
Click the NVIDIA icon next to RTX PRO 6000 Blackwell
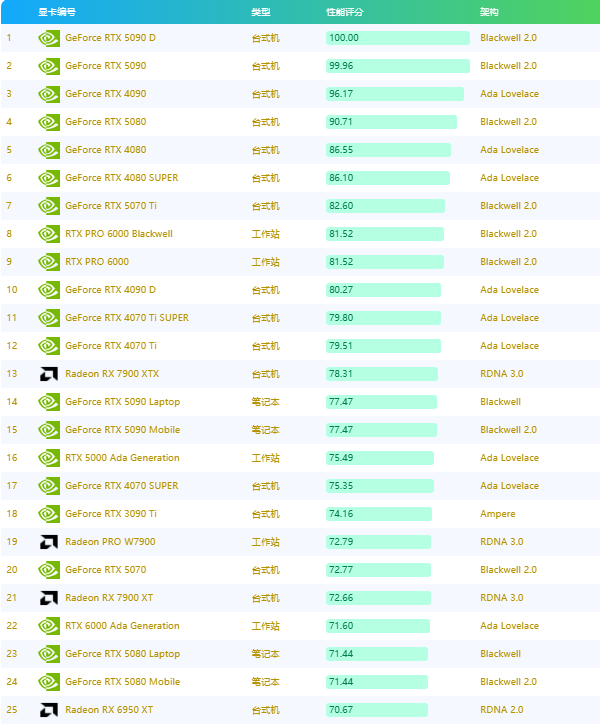[49, 234]
